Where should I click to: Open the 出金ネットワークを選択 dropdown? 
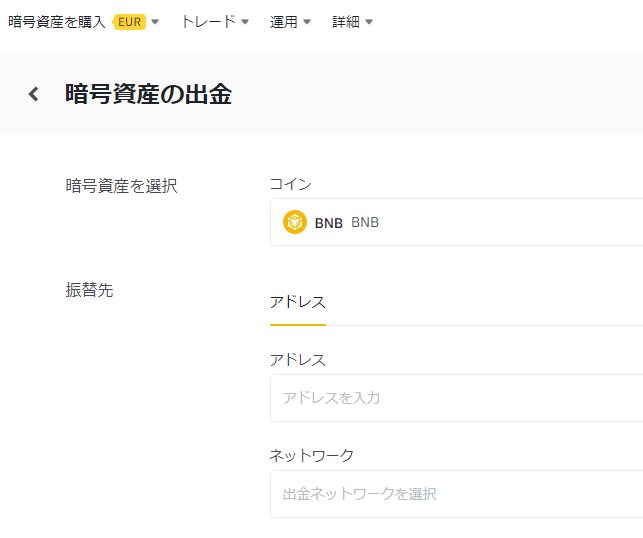point(456,494)
